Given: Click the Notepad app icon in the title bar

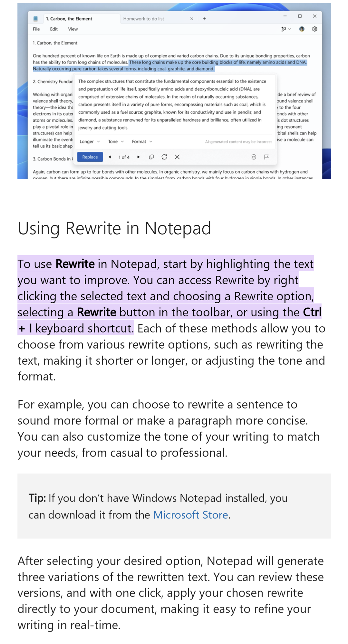Looking at the screenshot, I should click(x=36, y=19).
